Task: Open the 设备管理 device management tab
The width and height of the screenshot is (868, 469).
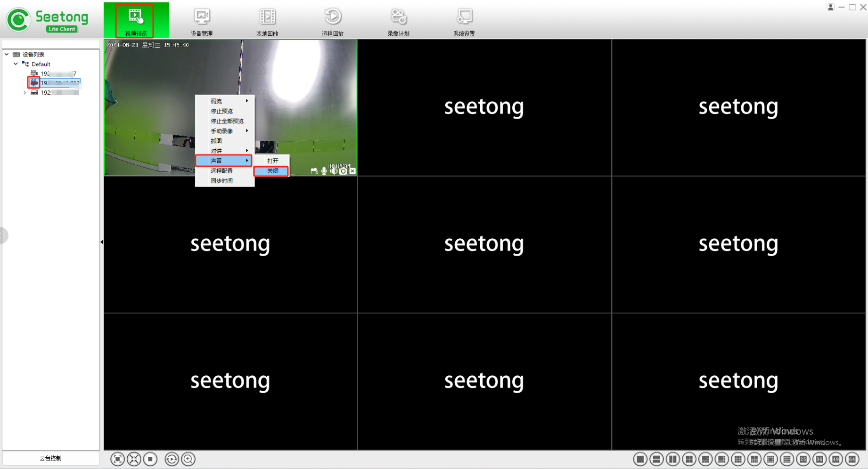Action: [202, 21]
